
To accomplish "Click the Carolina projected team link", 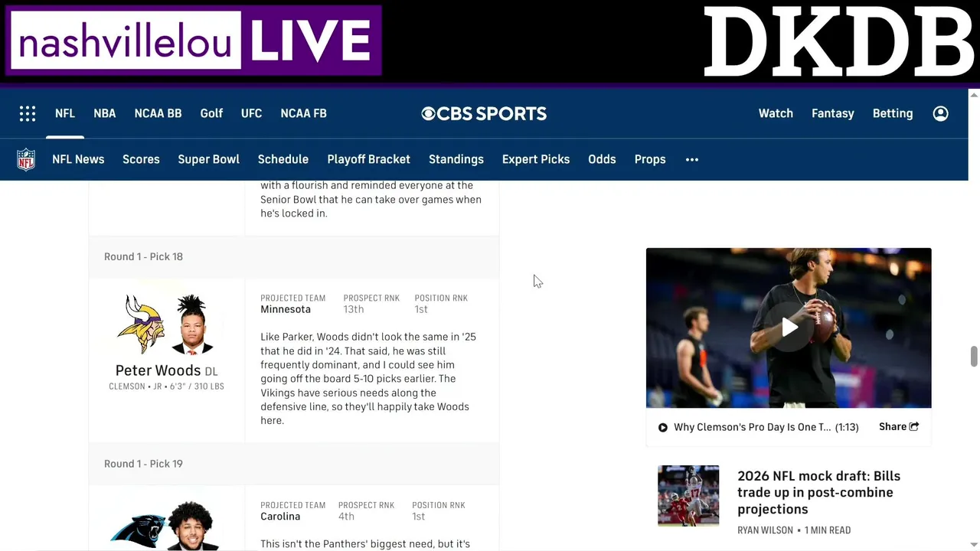I will pos(280,517).
